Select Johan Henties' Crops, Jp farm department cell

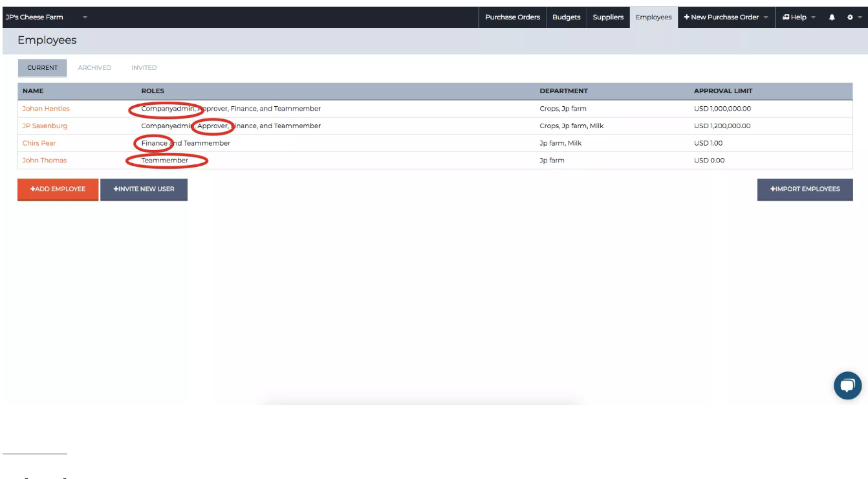click(563, 109)
